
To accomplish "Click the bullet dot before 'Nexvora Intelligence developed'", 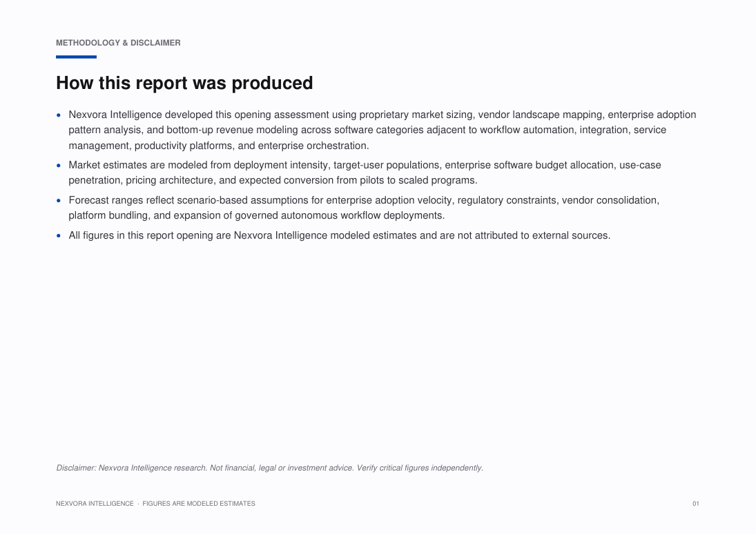I will pyautogui.click(x=59, y=115).
